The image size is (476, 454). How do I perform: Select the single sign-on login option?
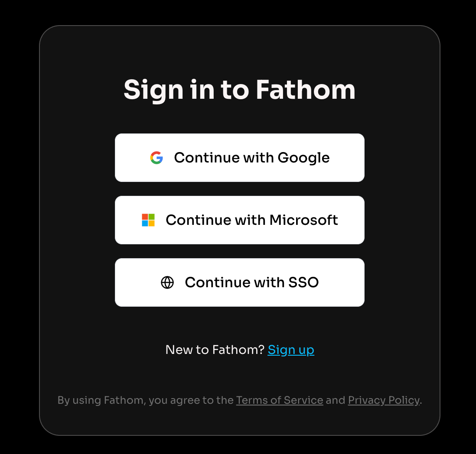[x=239, y=282]
